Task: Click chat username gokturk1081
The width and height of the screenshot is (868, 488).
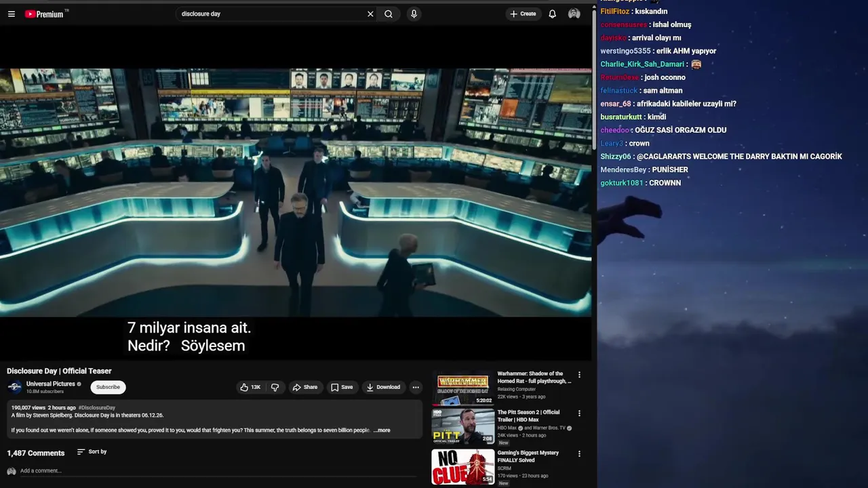Action: point(622,183)
